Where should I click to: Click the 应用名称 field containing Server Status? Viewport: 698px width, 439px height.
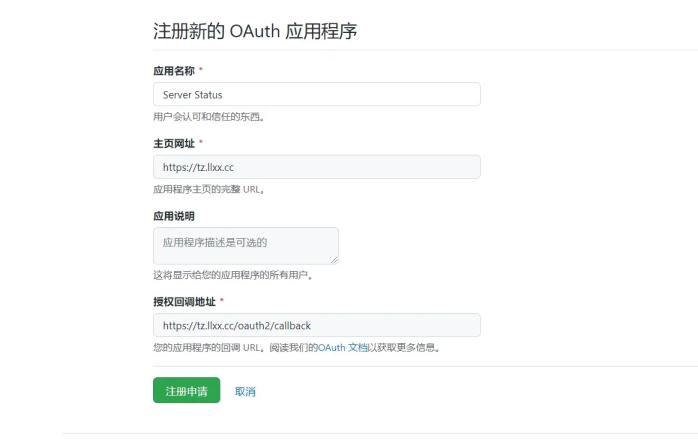tap(317, 94)
